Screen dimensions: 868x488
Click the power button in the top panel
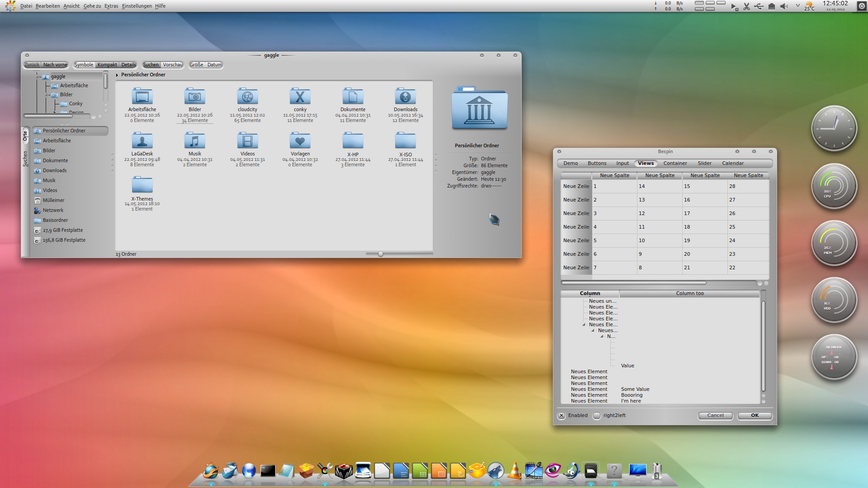tap(861, 6)
